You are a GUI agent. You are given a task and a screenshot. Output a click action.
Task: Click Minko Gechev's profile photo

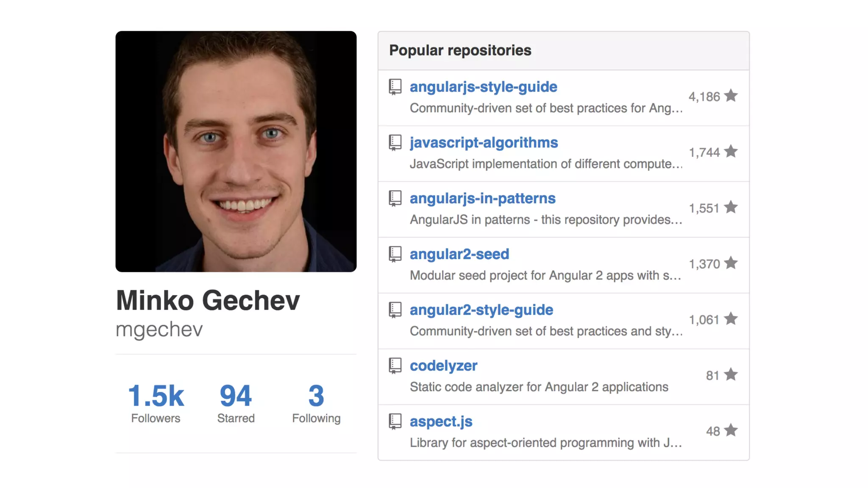point(236,151)
